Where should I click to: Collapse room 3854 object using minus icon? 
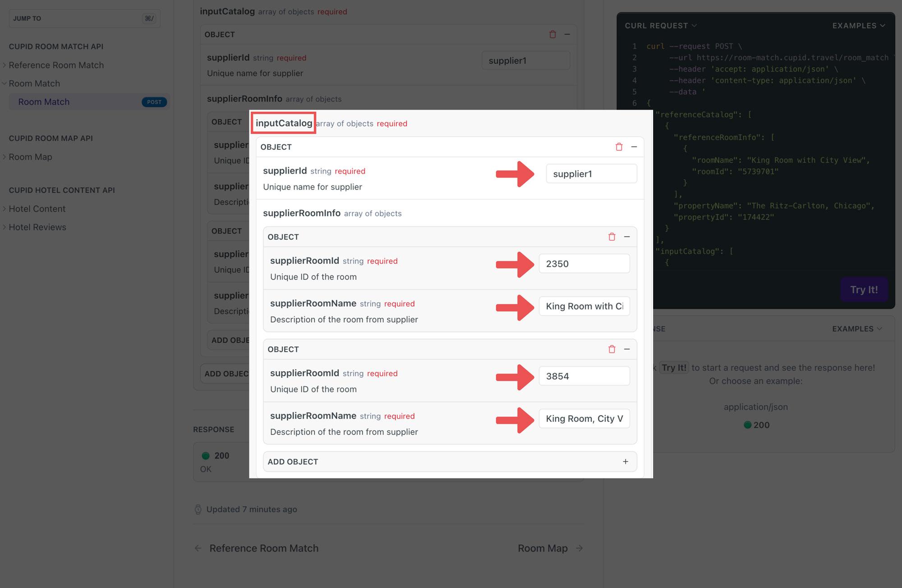tap(626, 349)
